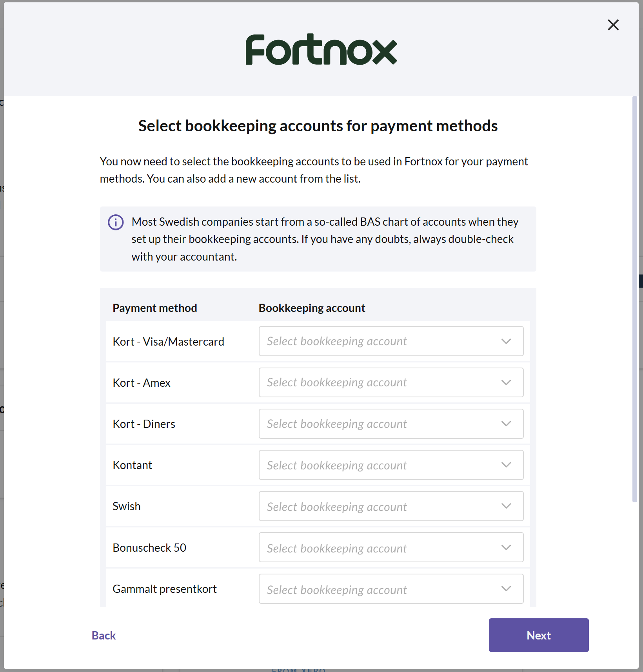
Task: Click the chevron arrow for Kontant row
Action: [x=506, y=465]
